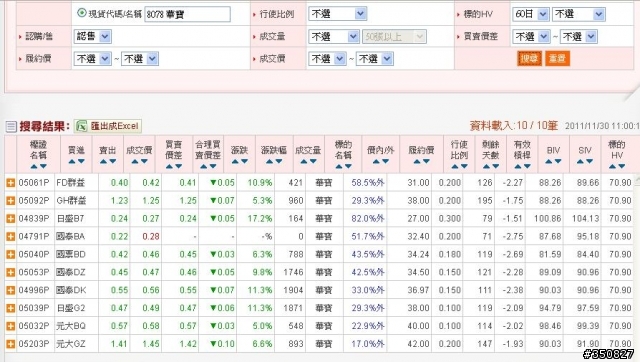The image size is (640, 362).
Task: Sort 剩餘天數 column ascending arrow
Action: (x=486, y=167)
